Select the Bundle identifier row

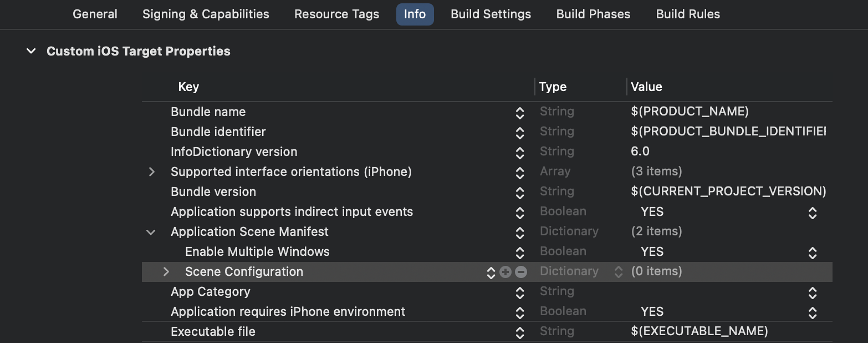333,132
